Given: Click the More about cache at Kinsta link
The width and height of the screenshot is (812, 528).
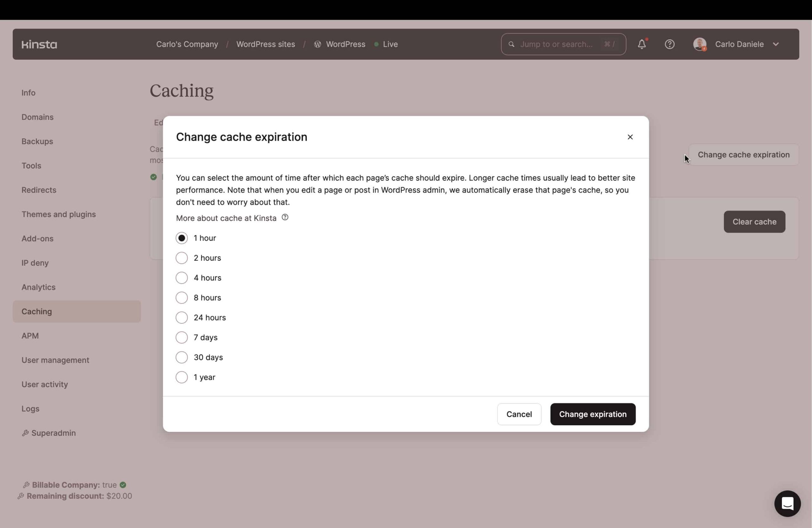Looking at the screenshot, I should (226, 218).
